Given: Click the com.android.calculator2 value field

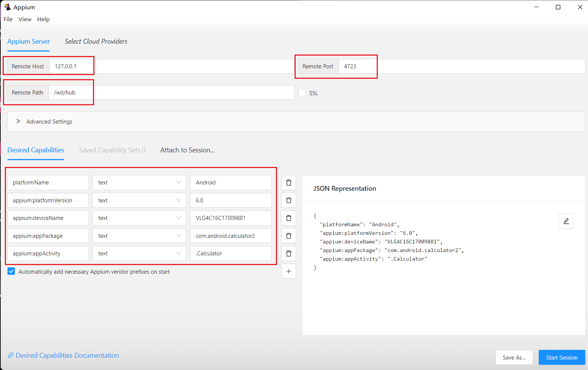Looking at the screenshot, I should coord(231,236).
